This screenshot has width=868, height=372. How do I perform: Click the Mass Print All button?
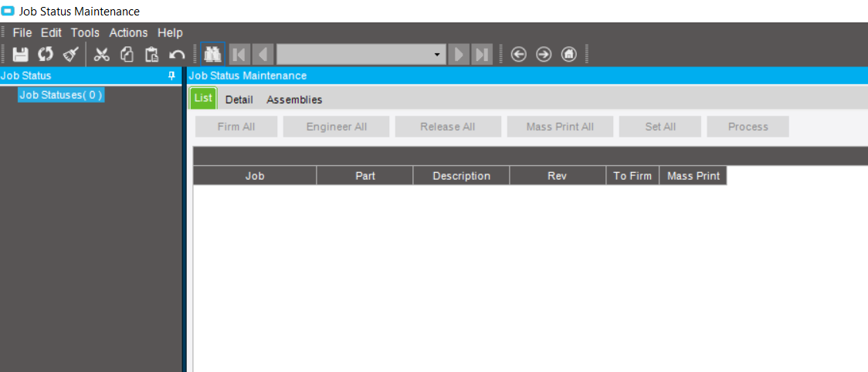tap(560, 127)
